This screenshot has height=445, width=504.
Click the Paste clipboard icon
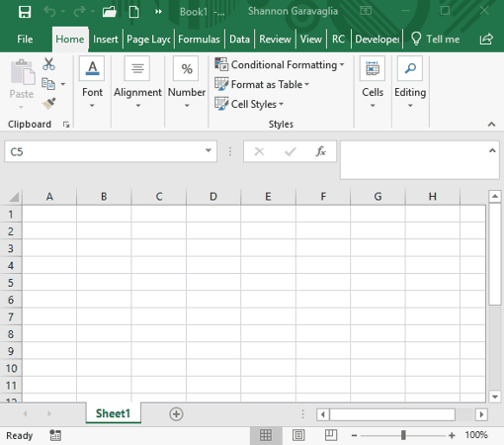[x=23, y=72]
